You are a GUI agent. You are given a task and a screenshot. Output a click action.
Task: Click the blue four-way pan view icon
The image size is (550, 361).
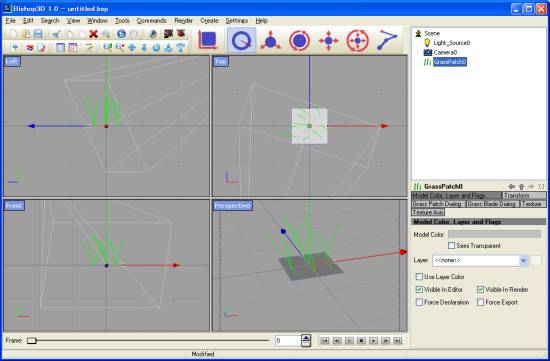coord(132,47)
